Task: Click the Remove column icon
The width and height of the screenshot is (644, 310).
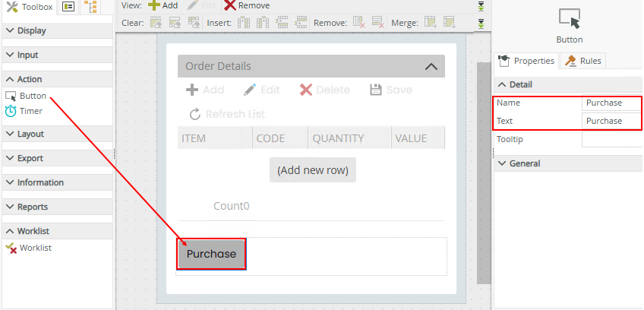Action: point(359,23)
